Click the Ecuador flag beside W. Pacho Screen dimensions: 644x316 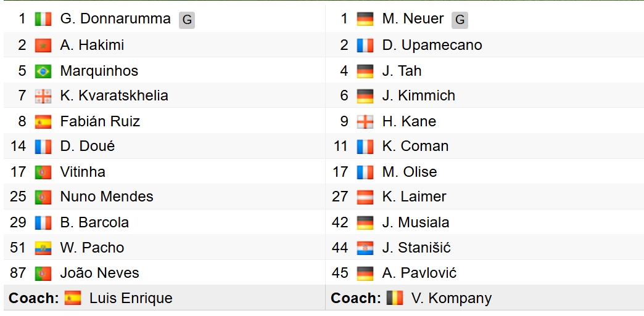43,248
